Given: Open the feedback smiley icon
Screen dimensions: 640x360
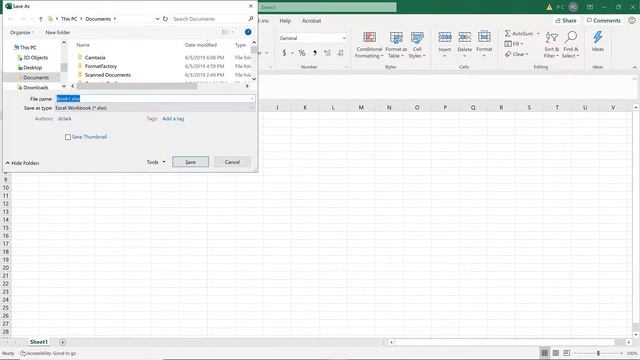Looking at the screenshot, I should (632, 20).
